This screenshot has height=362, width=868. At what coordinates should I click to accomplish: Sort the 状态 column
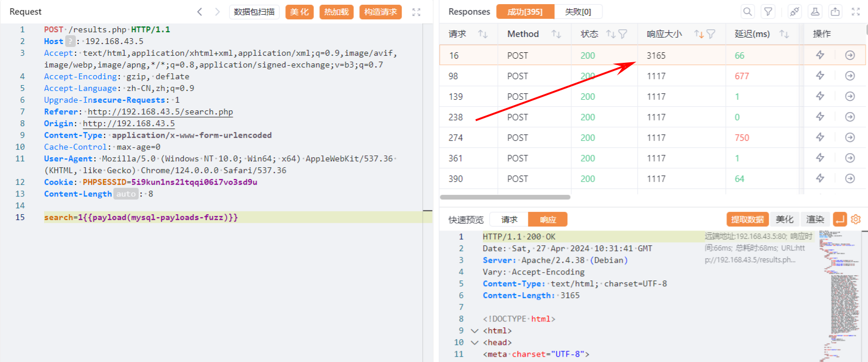pos(611,34)
